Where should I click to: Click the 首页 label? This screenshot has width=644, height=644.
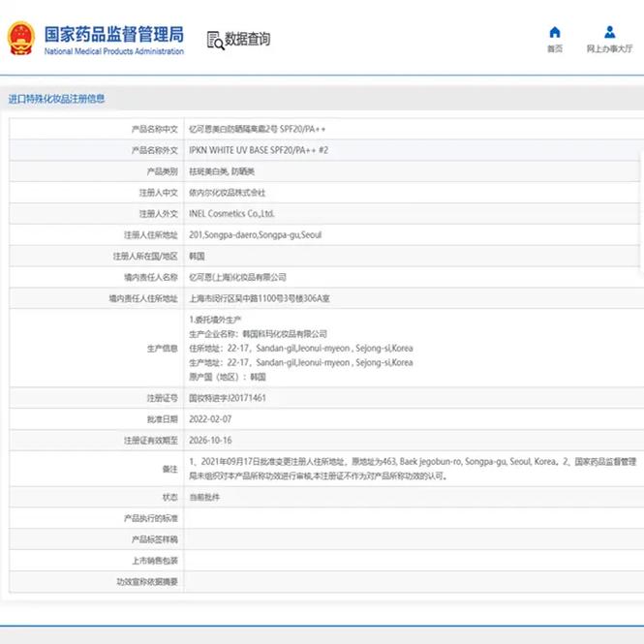coord(555,48)
